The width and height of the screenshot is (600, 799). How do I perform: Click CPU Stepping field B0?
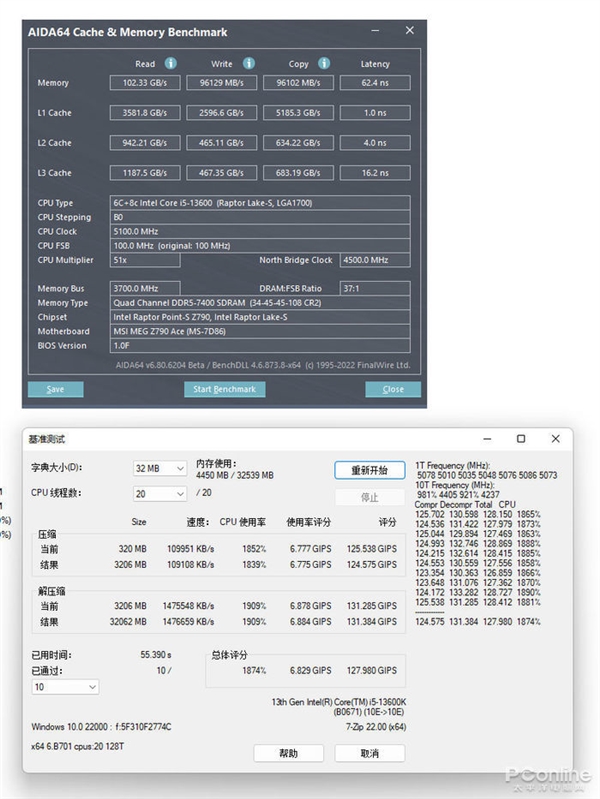[260, 217]
